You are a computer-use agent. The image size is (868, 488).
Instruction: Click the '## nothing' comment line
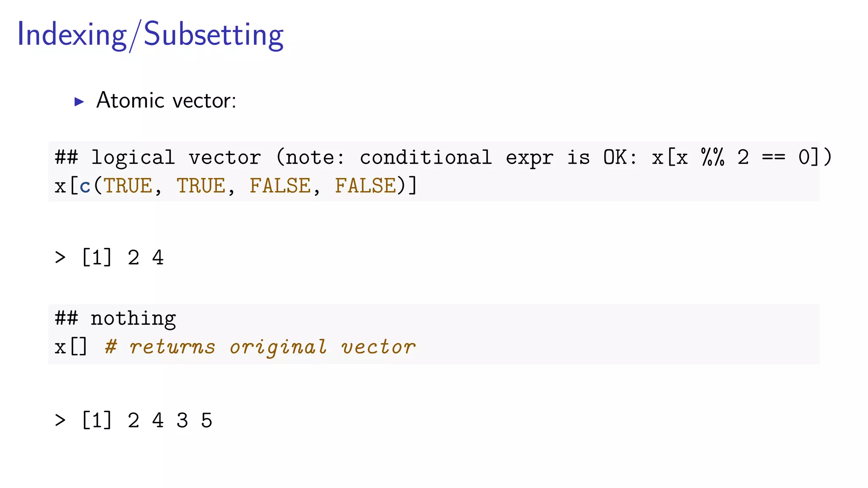coord(115,319)
